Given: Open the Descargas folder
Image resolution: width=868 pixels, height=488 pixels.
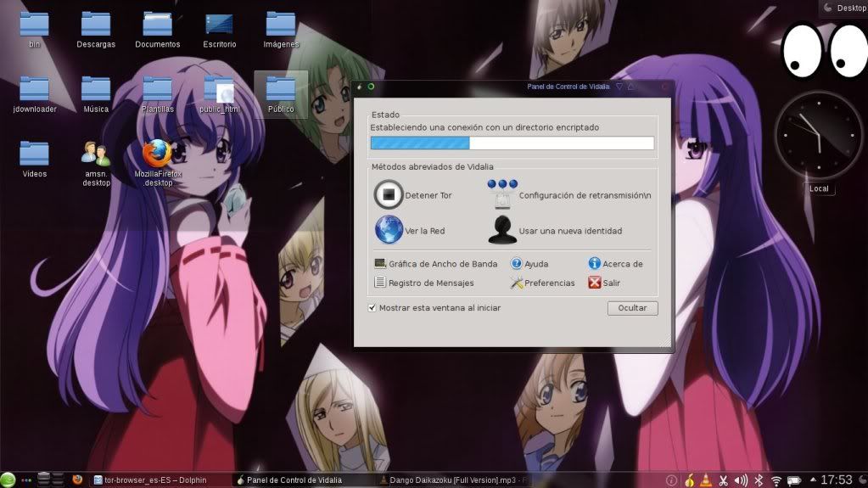Looking at the screenshot, I should [96, 30].
